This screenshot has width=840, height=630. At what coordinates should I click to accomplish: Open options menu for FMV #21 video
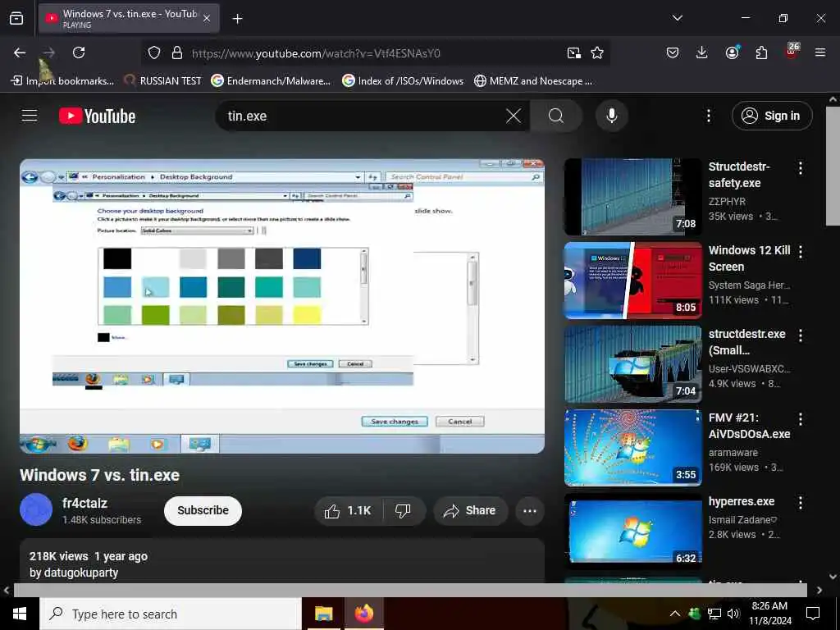click(x=801, y=419)
